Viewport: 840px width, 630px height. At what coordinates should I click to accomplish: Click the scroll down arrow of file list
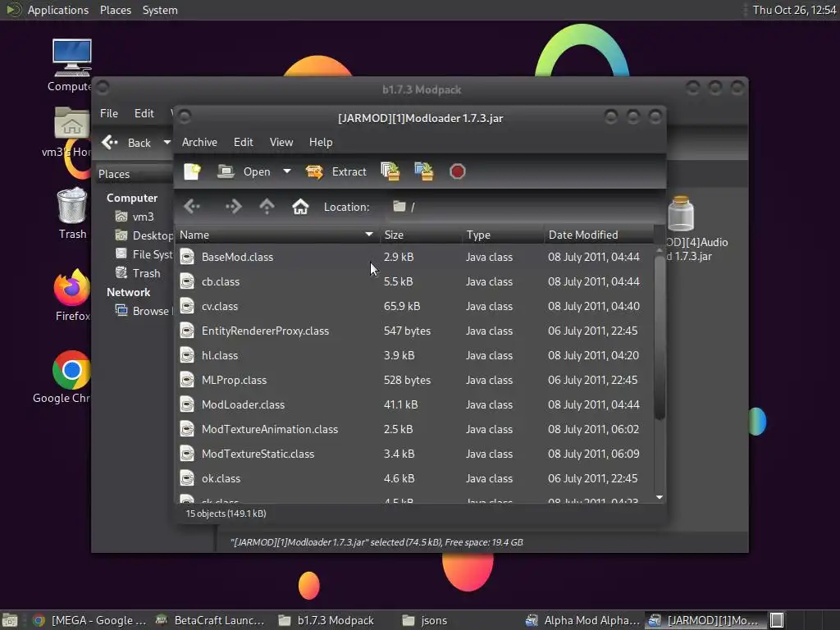pyautogui.click(x=660, y=498)
